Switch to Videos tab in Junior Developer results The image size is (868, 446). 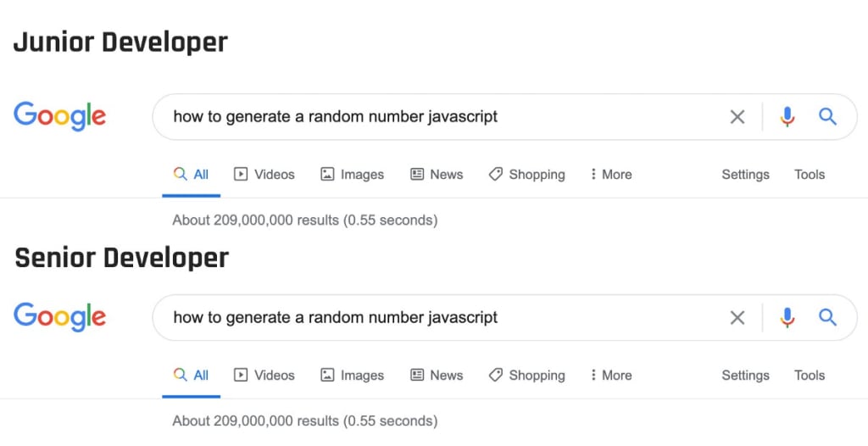pyautogui.click(x=264, y=175)
